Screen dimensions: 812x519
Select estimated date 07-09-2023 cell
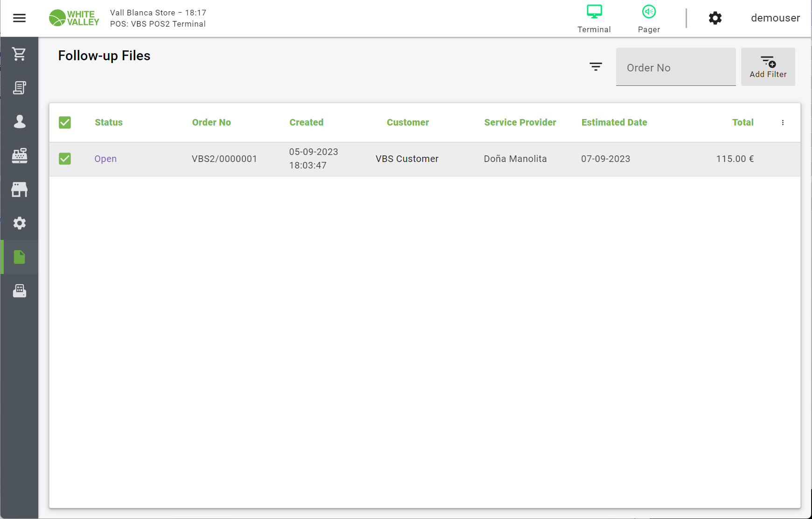click(x=605, y=159)
